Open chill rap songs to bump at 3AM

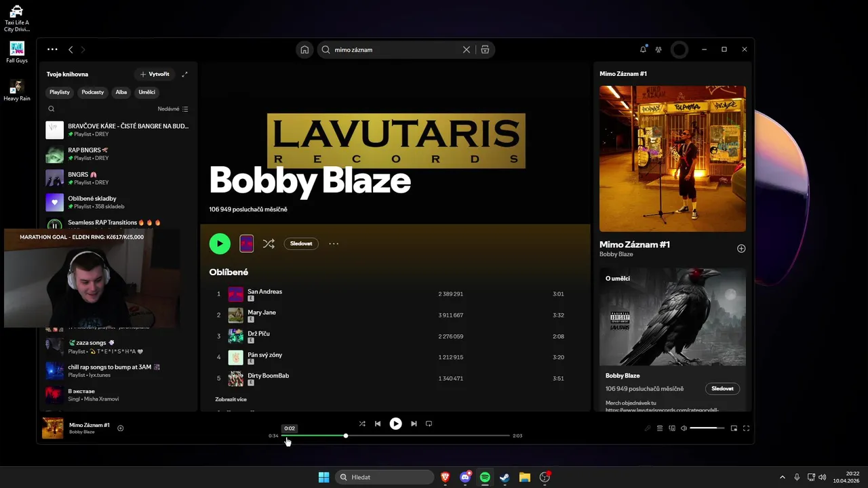click(x=118, y=371)
